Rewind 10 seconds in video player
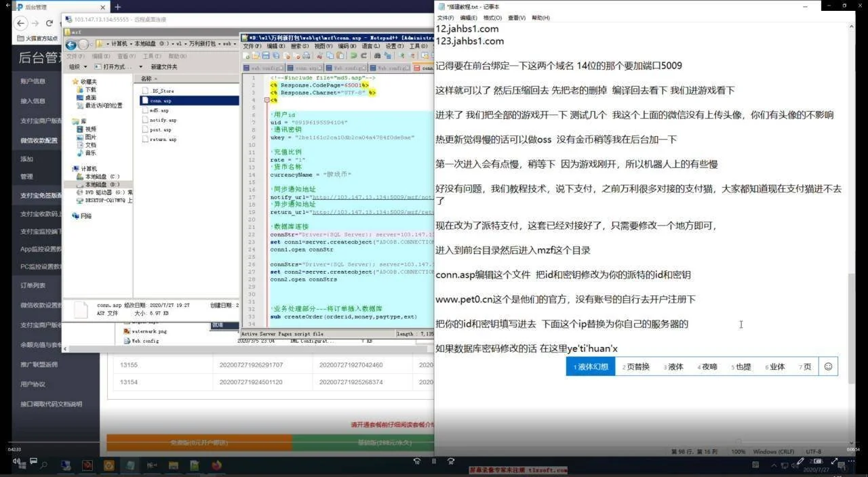 point(417,461)
